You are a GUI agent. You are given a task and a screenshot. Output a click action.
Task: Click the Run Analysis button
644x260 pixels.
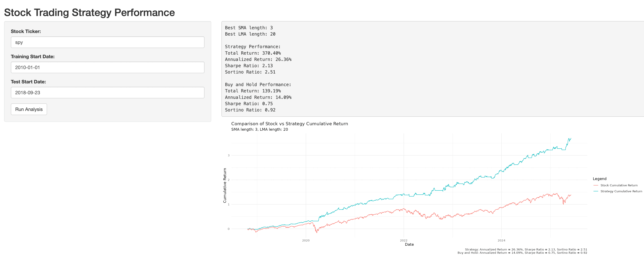[x=29, y=109]
